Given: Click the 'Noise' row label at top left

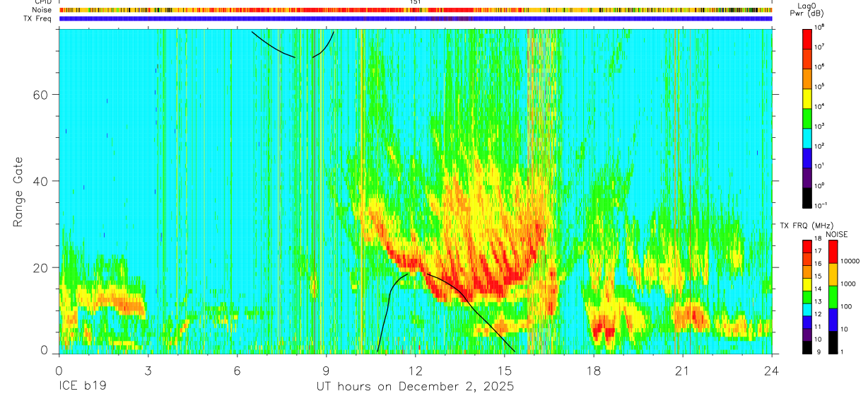Looking at the screenshot, I should click(x=42, y=10).
